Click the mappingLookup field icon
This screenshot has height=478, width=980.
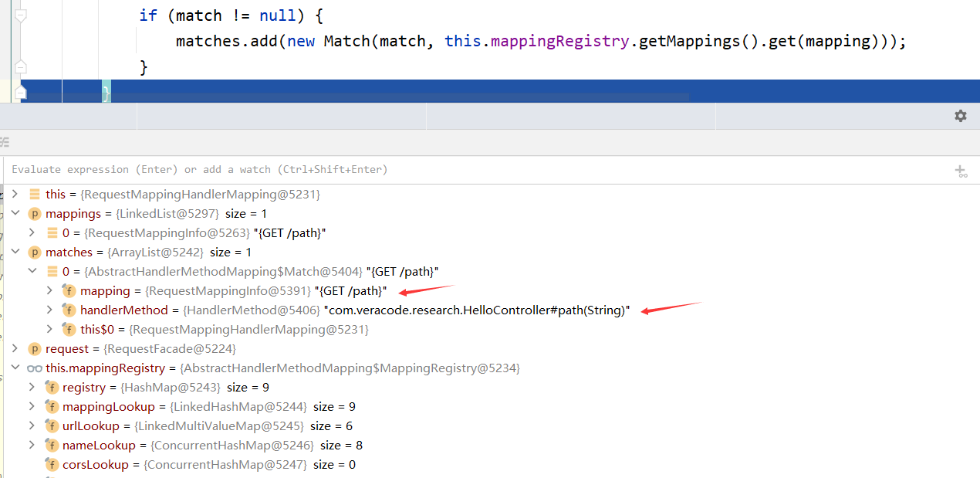pyautogui.click(x=52, y=406)
